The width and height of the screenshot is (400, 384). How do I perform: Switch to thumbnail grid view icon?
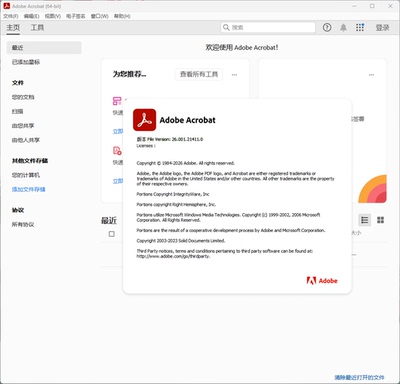[x=380, y=220]
